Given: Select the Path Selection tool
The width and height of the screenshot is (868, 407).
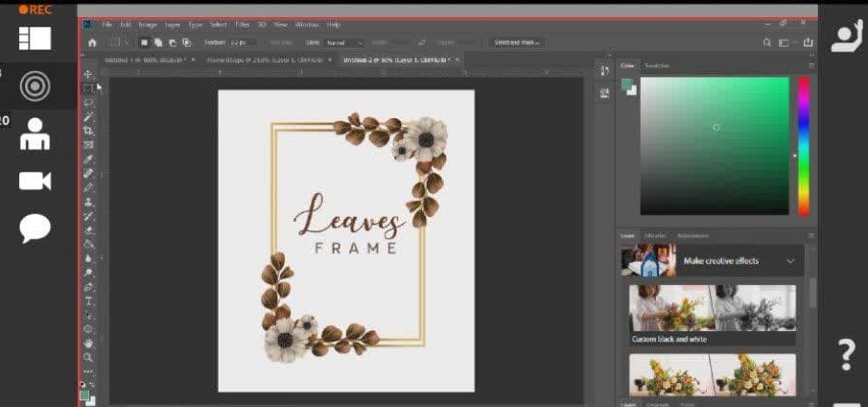Looking at the screenshot, I should (88, 316).
